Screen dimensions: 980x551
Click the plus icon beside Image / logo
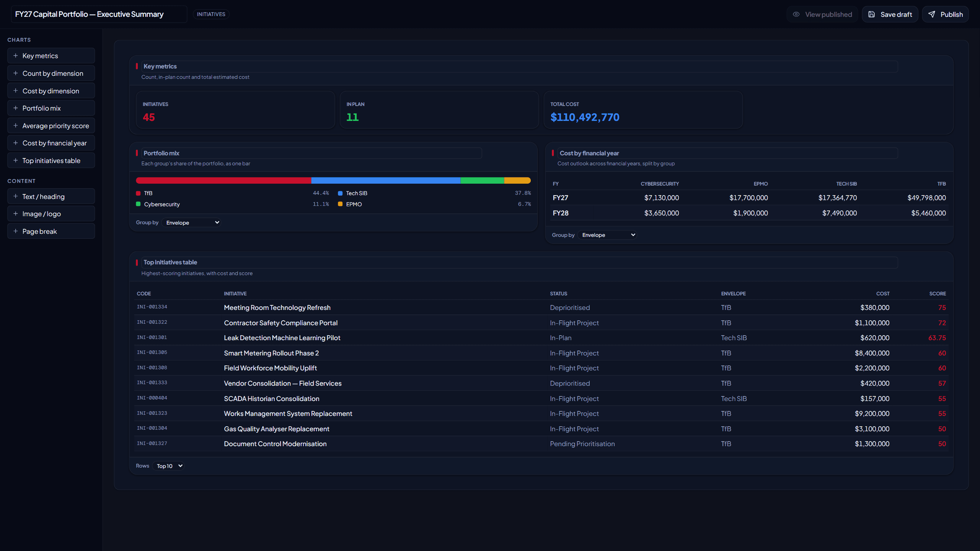pyautogui.click(x=16, y=214)
